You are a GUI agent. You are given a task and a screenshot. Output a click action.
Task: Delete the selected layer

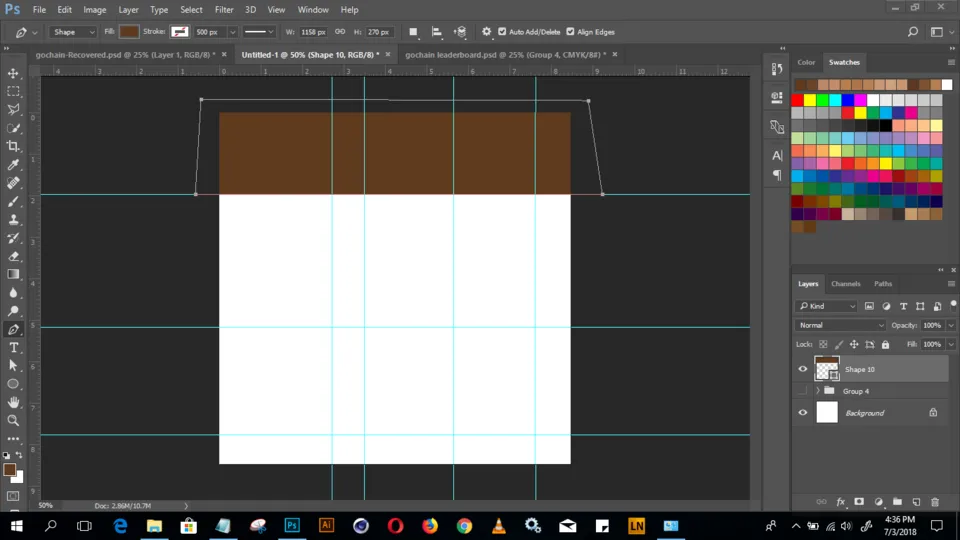[x=935, y=502]
